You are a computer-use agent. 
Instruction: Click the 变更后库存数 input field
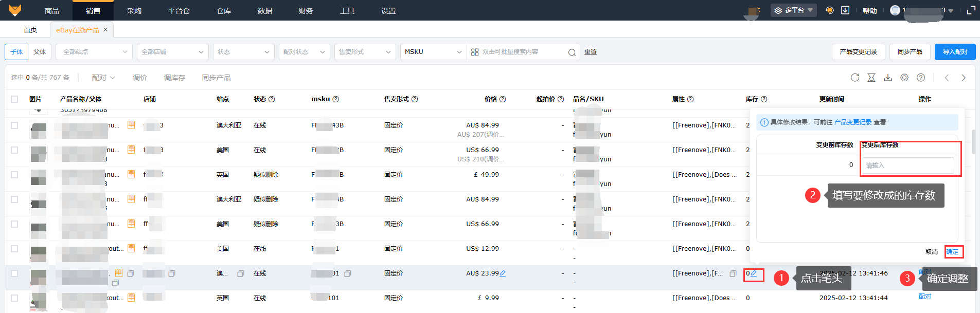click(x=908, y=165)
